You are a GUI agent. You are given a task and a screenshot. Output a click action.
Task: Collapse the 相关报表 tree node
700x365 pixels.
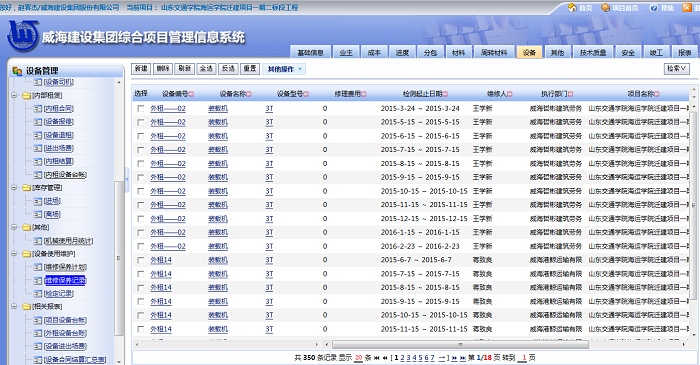[14, 307]
